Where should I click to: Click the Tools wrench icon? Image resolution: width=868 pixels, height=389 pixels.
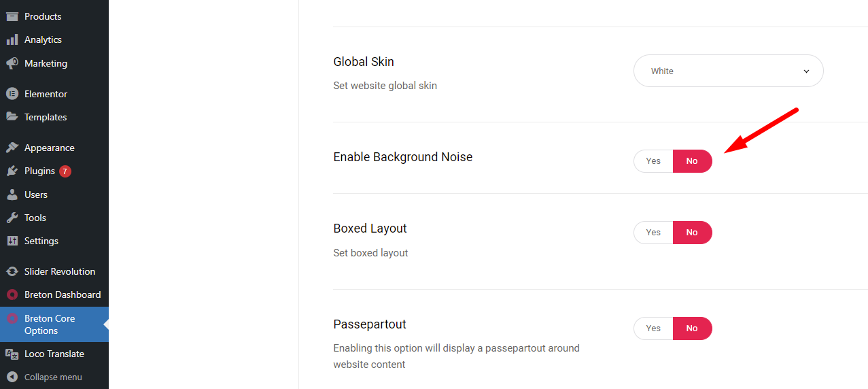[12, 218]
